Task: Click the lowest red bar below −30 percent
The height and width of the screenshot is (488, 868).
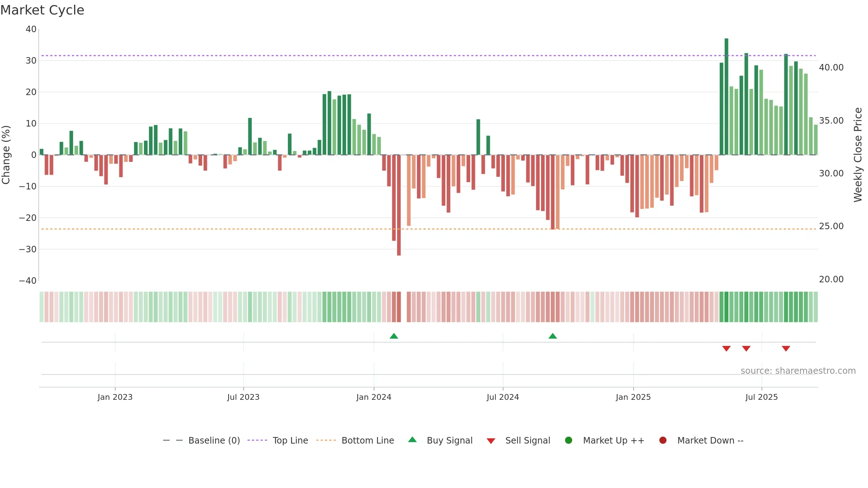Action: (399, 205)
